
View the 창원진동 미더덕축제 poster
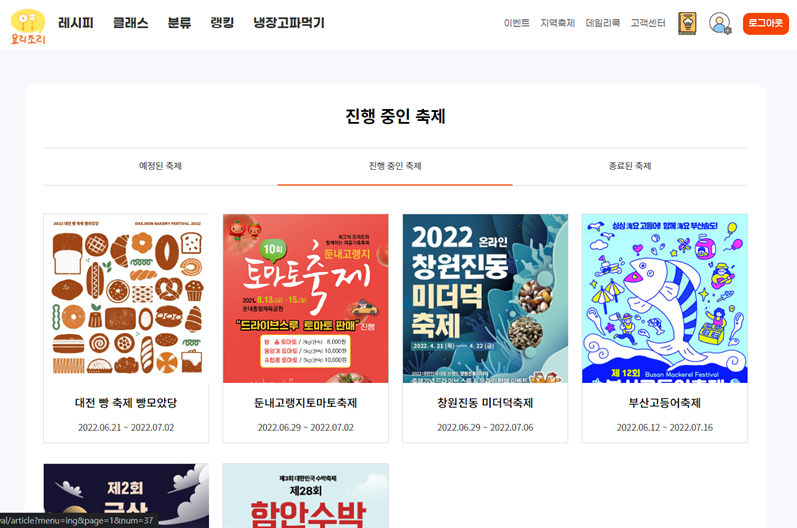click(x=485, y=298)
